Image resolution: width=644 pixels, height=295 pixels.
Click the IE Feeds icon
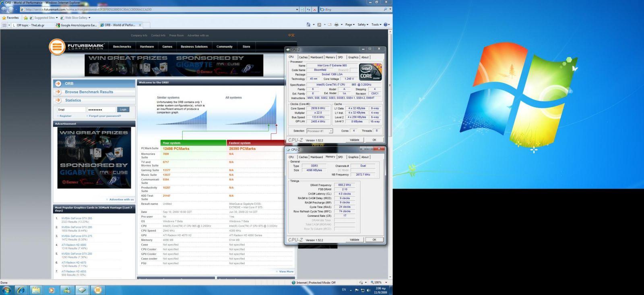[319, 25]
